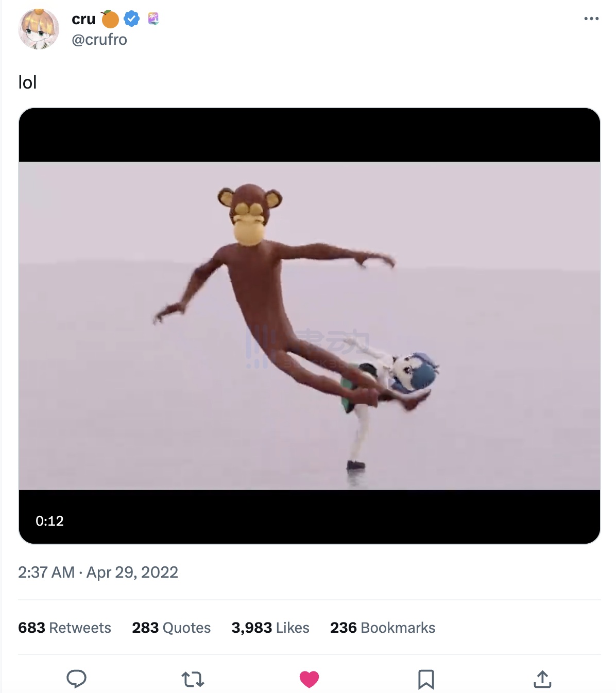The height and width of the screenshot is (693, 616).
Task: Click the orange emoji next to cru
Action: (110, 19)
